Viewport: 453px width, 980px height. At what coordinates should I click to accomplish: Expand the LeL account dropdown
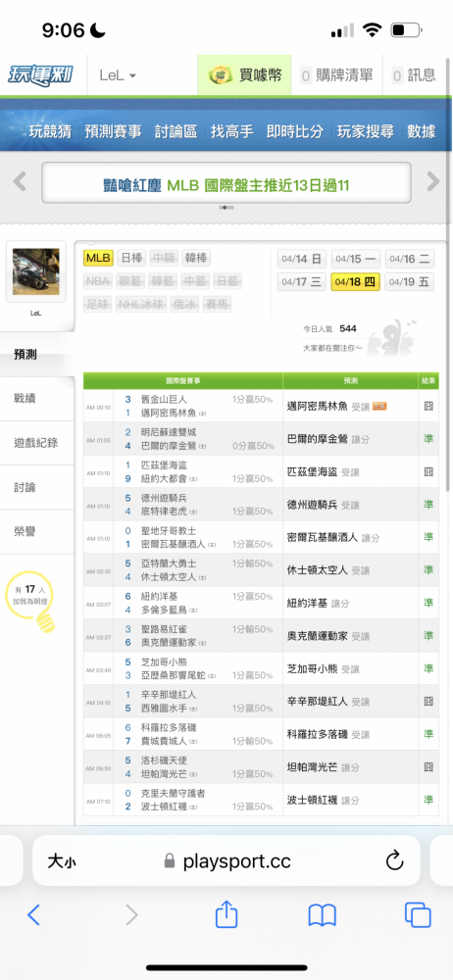[x=118, y=75]
